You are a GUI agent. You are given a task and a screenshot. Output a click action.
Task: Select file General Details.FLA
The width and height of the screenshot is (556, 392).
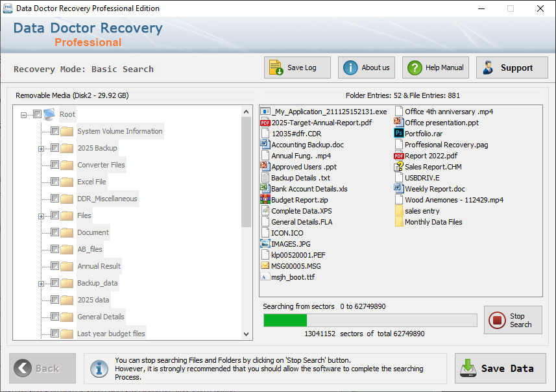302,222
